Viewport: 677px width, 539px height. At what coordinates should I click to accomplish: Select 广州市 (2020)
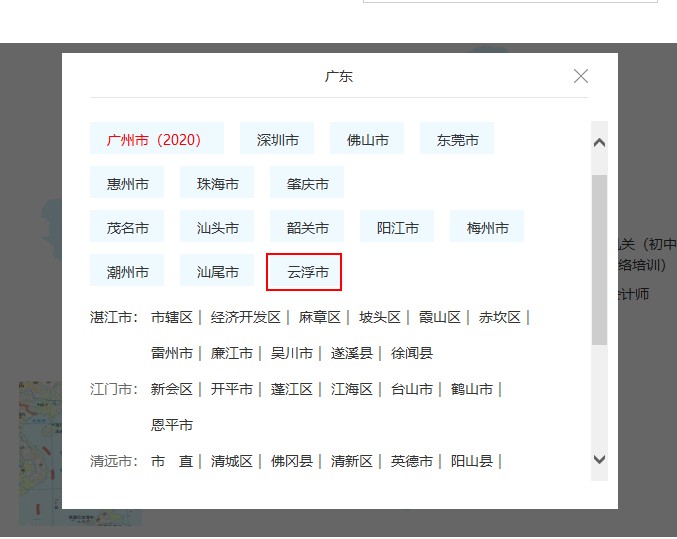pyautogui.click(x=157, y=138)
